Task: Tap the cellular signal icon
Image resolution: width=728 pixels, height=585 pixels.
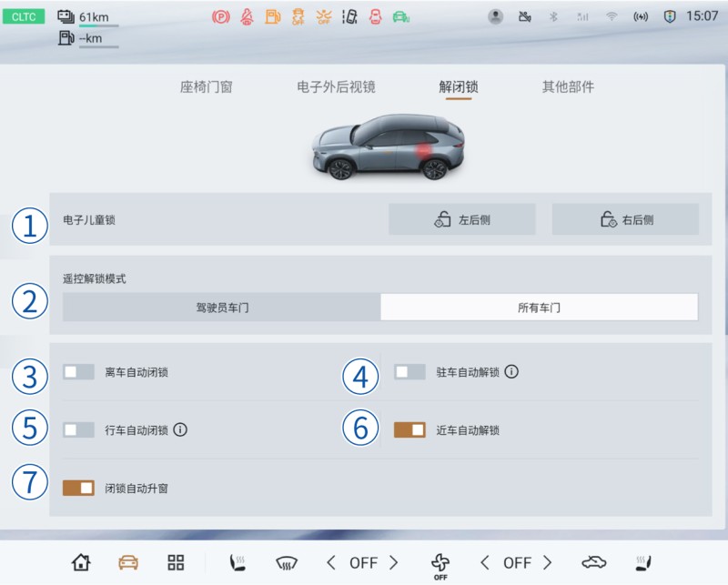Action: coord(582,17)
